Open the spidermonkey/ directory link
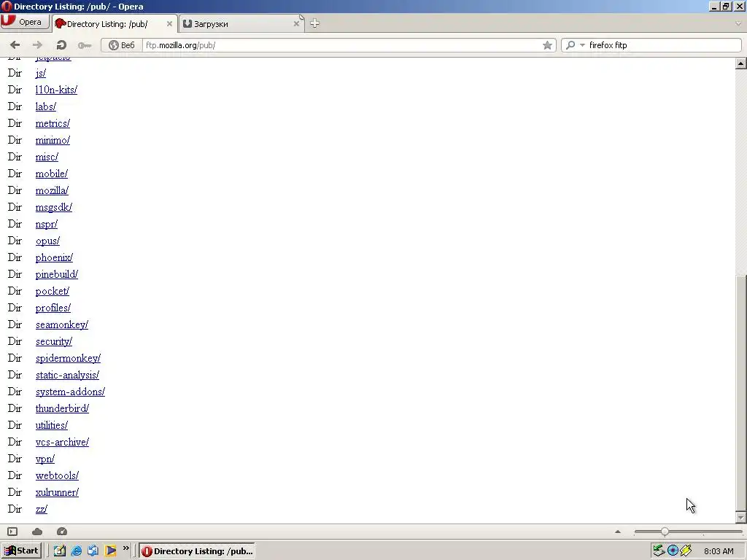This screenshot has height=560, width=747. click(68, 358)
